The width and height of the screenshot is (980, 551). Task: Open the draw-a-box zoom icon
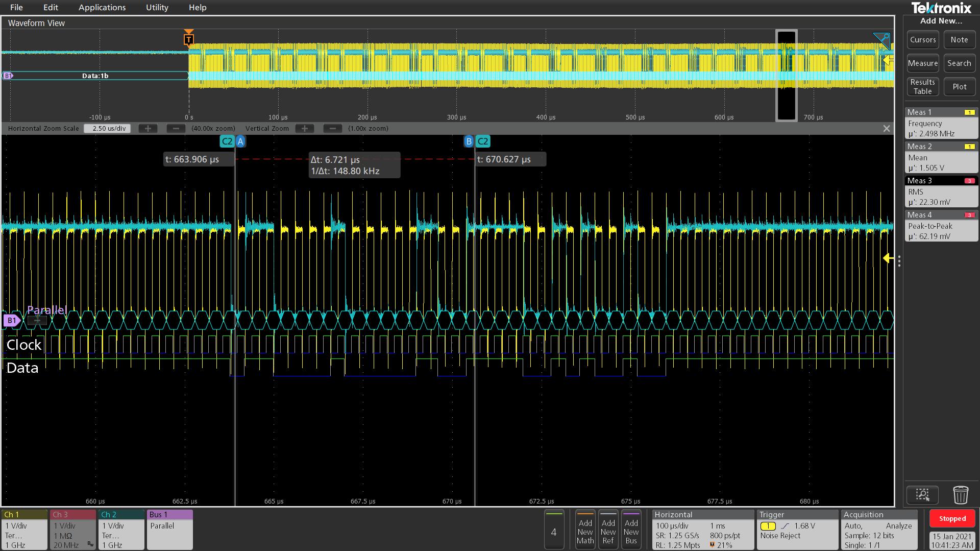pyautogui.click(x=922, y=495)
